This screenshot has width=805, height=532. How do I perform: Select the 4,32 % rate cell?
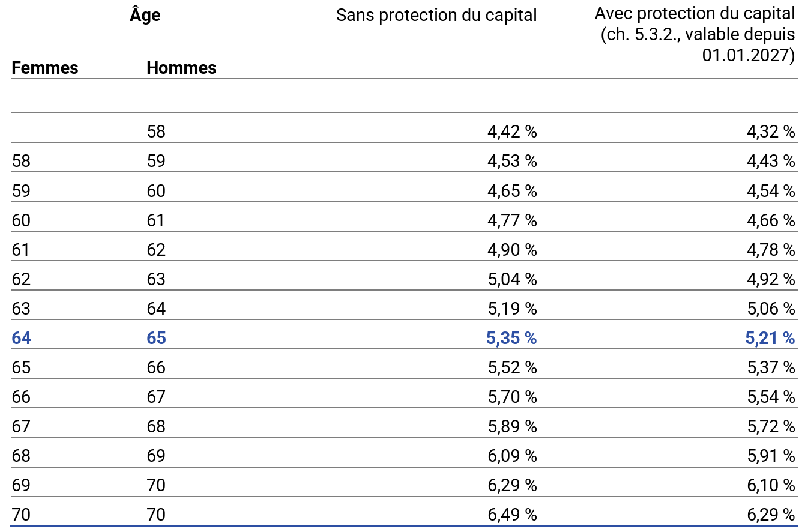(771, 131)
